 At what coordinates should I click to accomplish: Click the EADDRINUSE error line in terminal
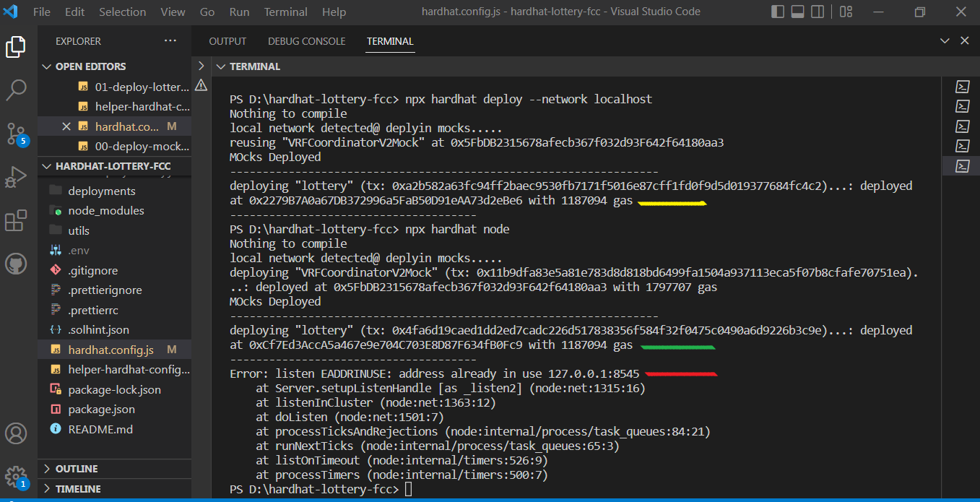pos(435,374)
